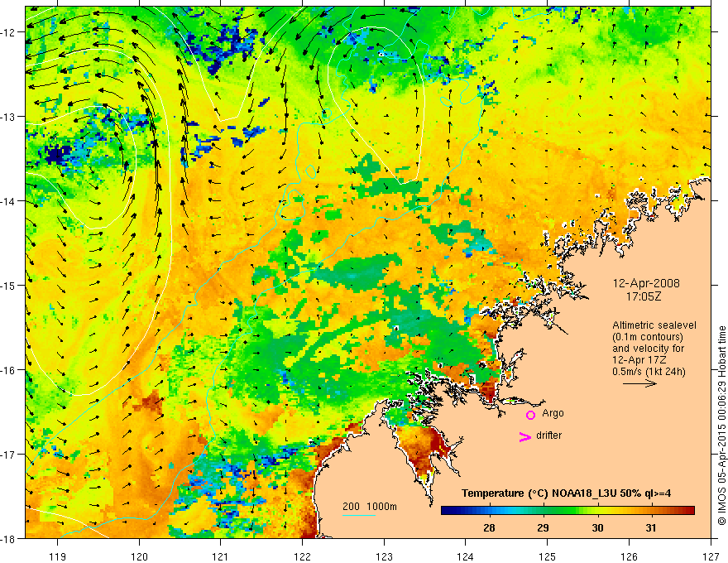This screenshot has height=563, width=728.
Task: Click the dark red end of color bar
Action: click(x=689, y=511)
